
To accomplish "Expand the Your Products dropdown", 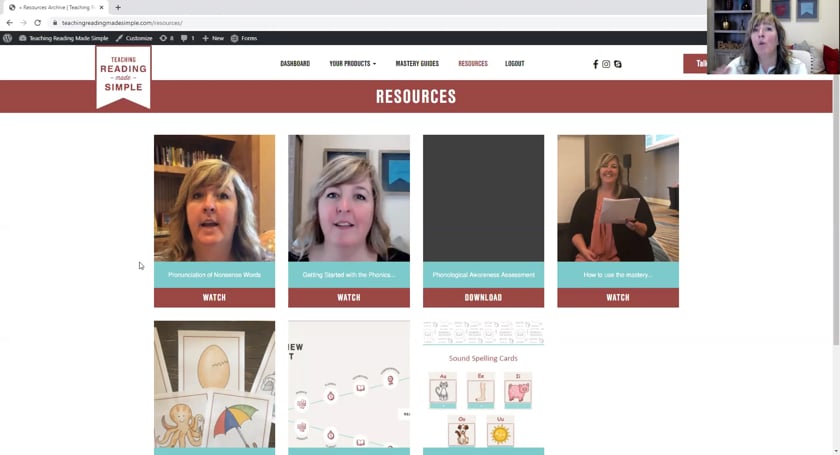I will pos(352,63).
